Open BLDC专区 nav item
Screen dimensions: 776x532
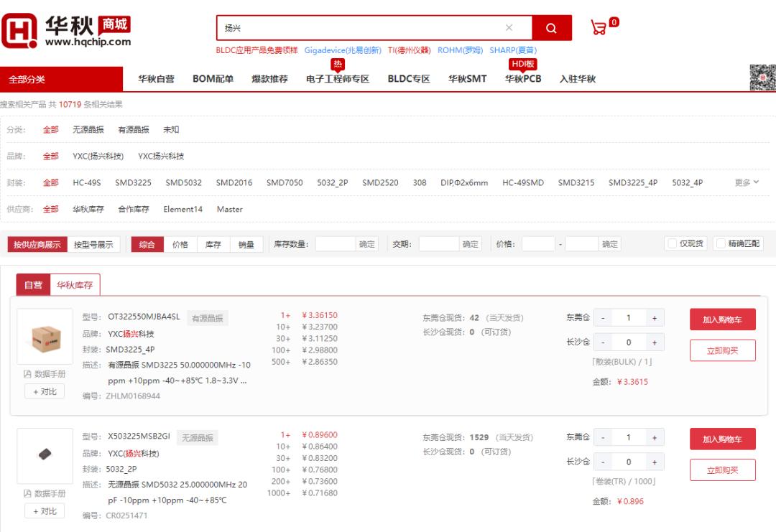click(409, 79)
